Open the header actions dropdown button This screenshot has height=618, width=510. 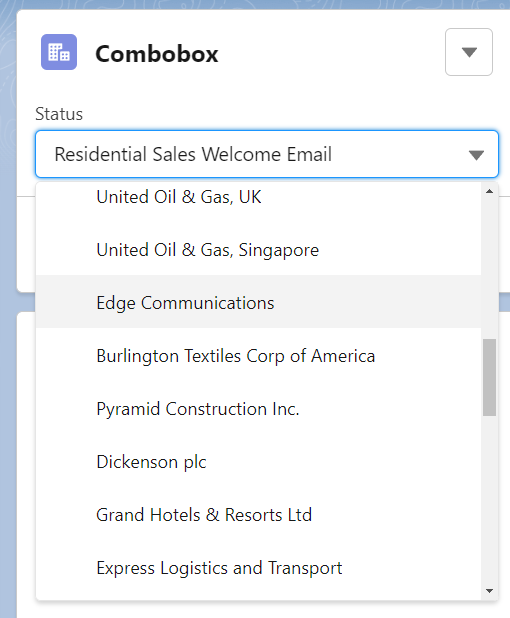point(469,52)
